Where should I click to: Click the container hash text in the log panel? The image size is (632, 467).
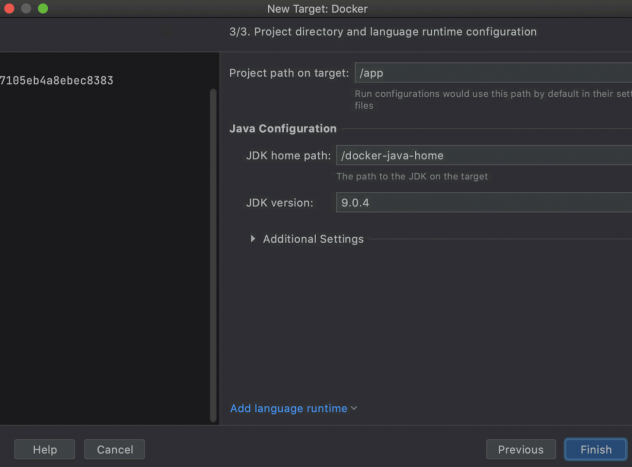click(x=56, y=80)
